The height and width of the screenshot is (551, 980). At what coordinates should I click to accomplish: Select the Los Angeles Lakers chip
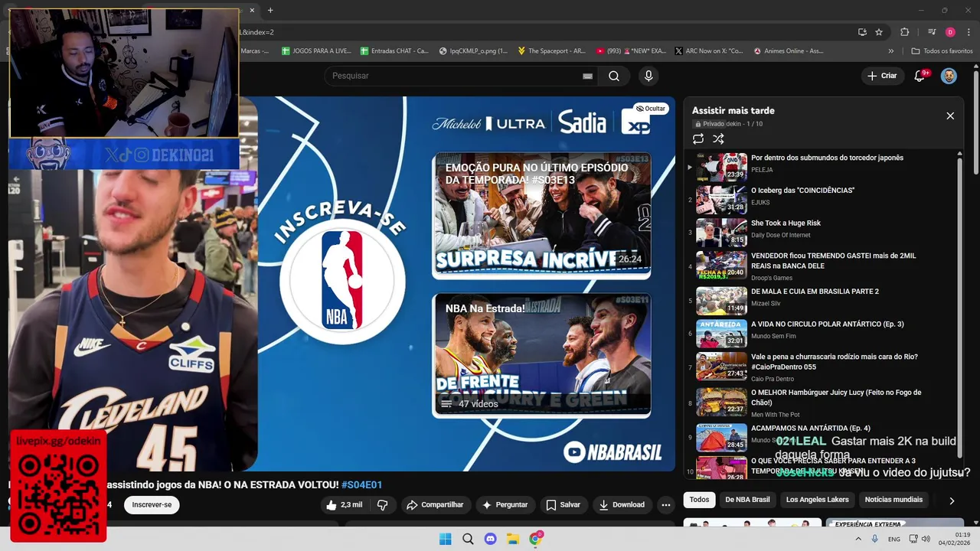(817, 500)
